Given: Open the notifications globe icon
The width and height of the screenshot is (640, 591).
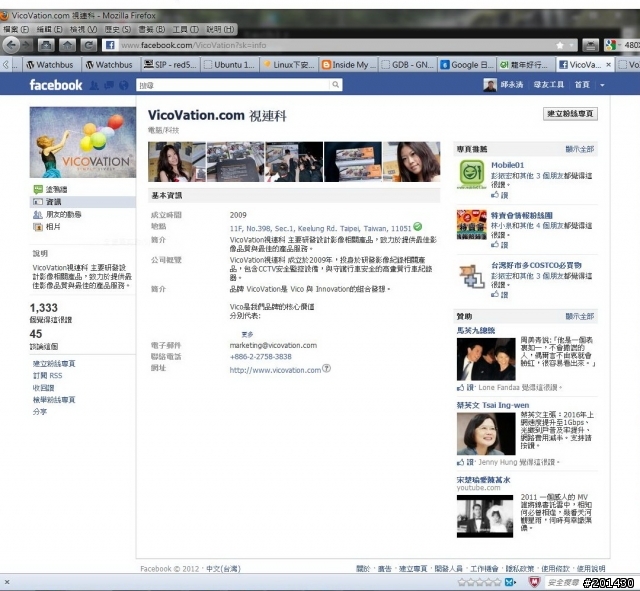Looking at the screenshot, I should click(x=124, y=85).
